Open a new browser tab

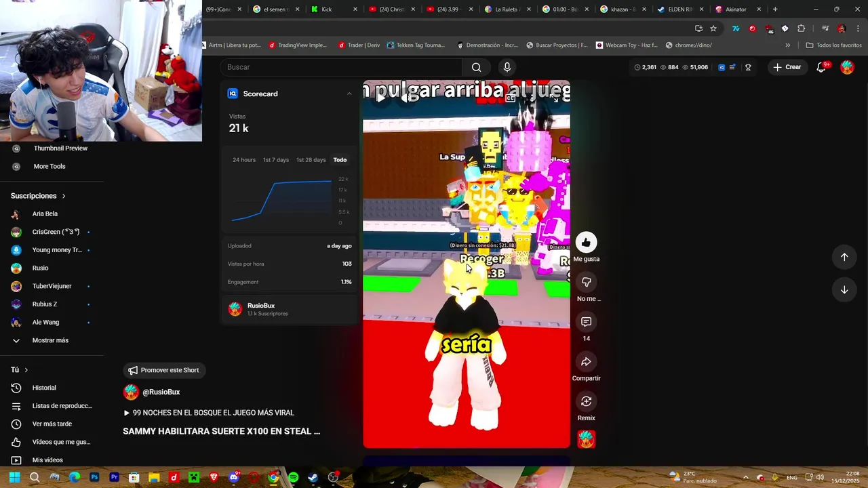[x=775, y=9]
